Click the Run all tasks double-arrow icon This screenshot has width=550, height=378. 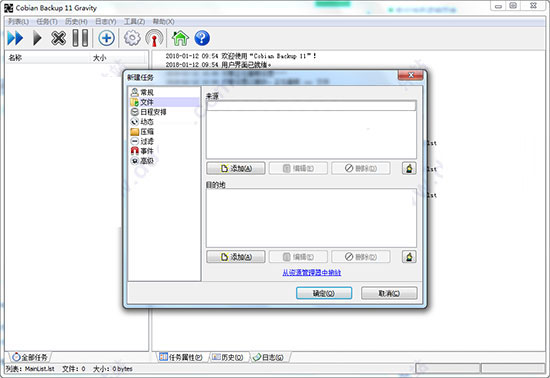coord(15,38)
